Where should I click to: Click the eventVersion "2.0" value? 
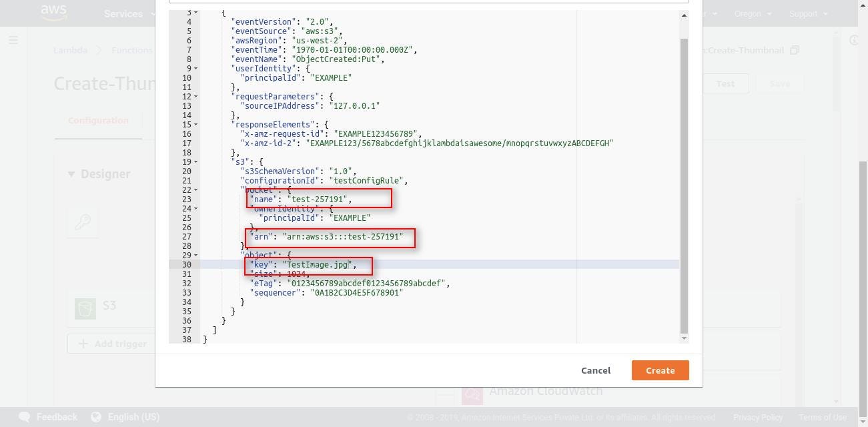317,21
